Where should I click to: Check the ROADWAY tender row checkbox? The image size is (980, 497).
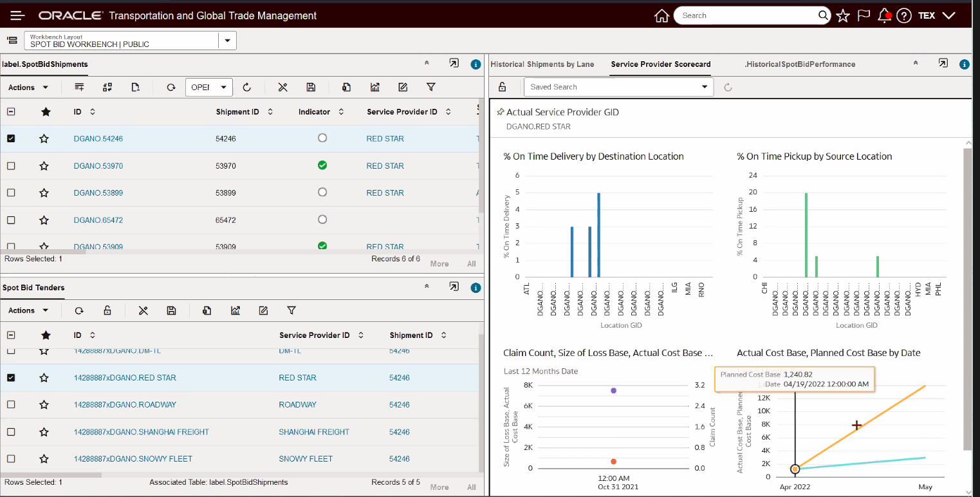pyautogui.click(x=11, y=405)
